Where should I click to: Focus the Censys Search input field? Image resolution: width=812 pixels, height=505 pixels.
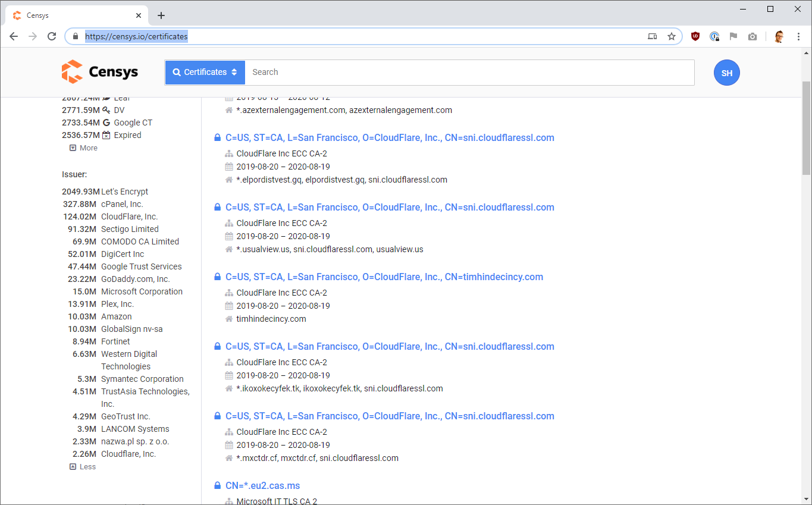point(469,72)
